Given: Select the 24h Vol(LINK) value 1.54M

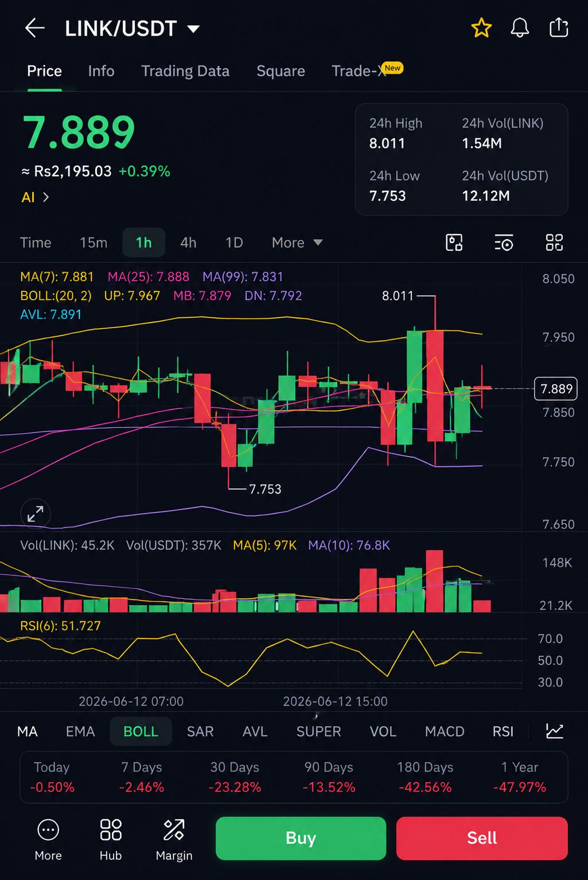Looking at the screenshot, I should (x=482, y=143).
